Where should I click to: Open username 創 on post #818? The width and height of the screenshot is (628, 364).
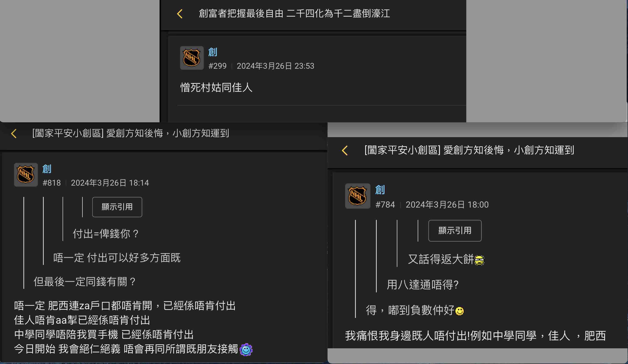pos(47,169)
